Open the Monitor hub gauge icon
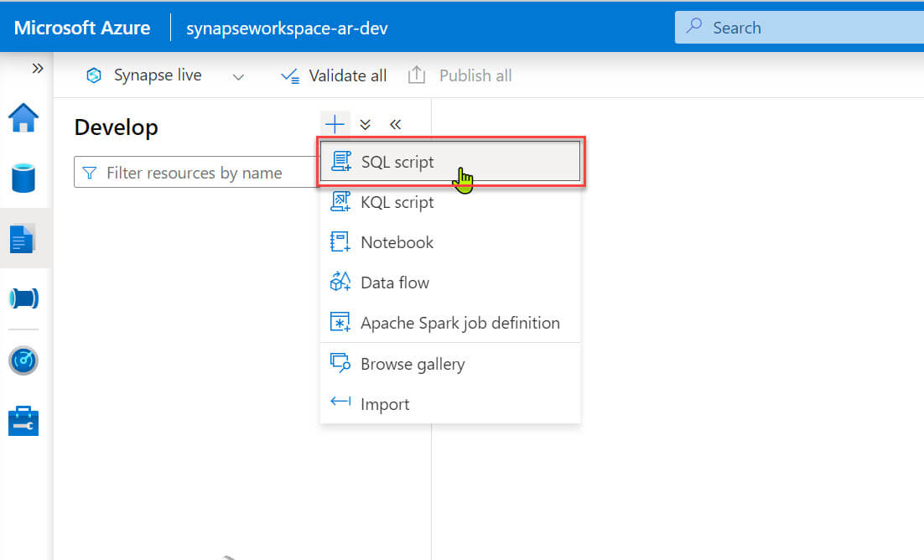This screenshot has height=560, width=924. tap(23, 360)
